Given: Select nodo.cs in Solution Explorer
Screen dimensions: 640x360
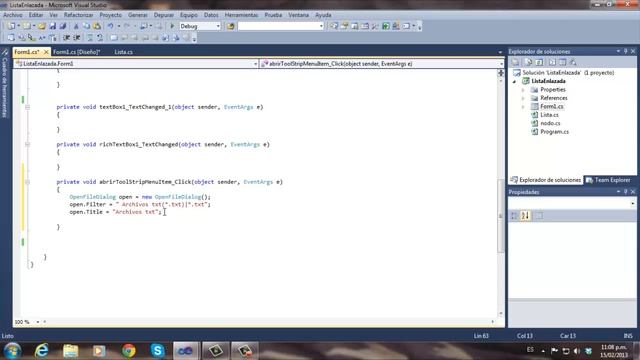Looking at the screenshot, I should [x=550, y=123].
